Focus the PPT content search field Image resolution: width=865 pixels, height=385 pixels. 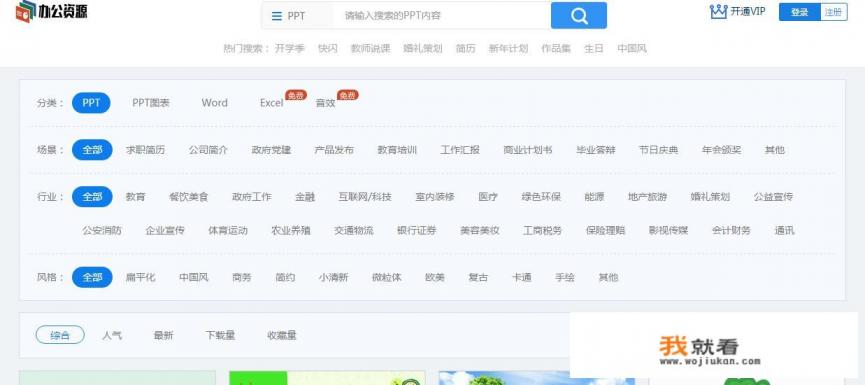(x=441, y=16)
